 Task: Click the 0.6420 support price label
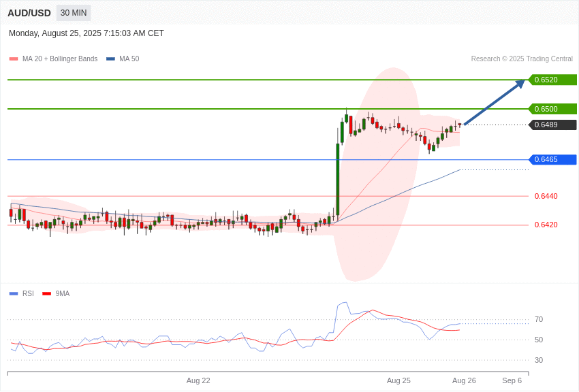click(546, 225)
